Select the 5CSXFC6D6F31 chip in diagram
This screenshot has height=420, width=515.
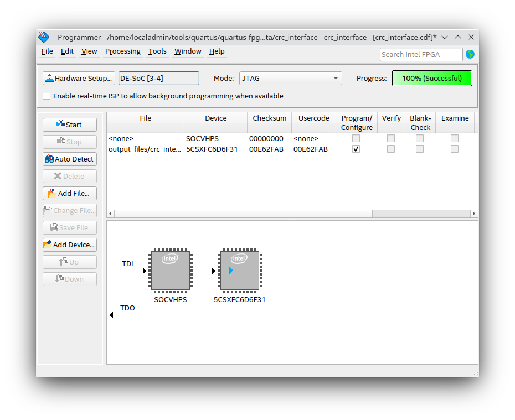[x=239, y=271]
